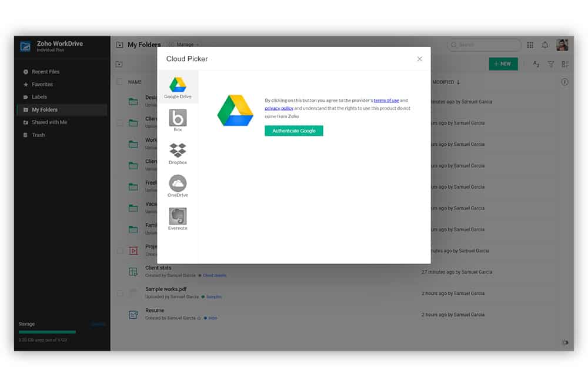Select My Folders in sidebar
The image size is (588, 387).
coord(62,109)
